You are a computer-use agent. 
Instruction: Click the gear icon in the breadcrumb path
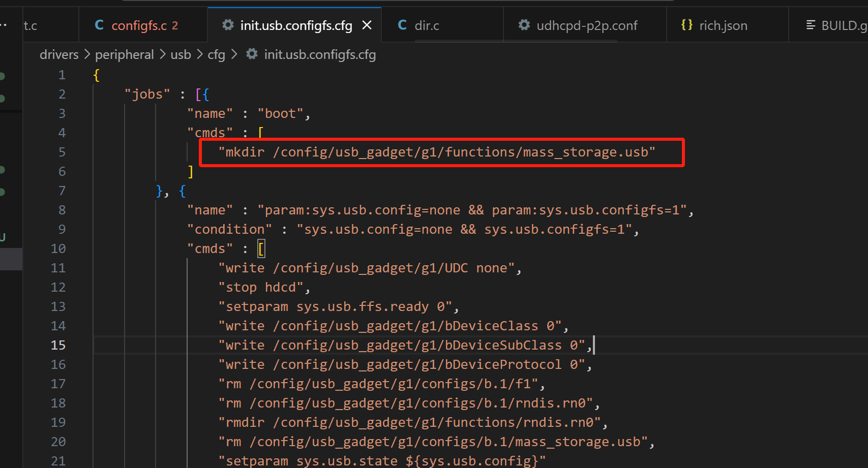(251, 54)
